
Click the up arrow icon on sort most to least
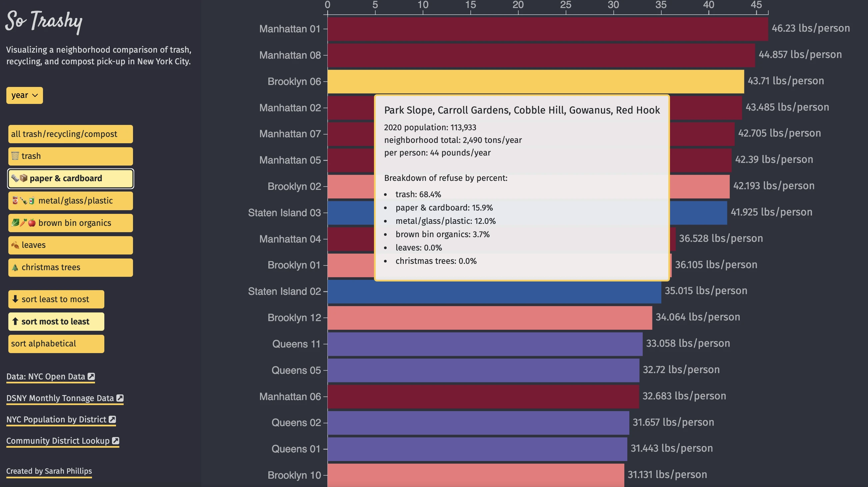[x=15, y=321]
